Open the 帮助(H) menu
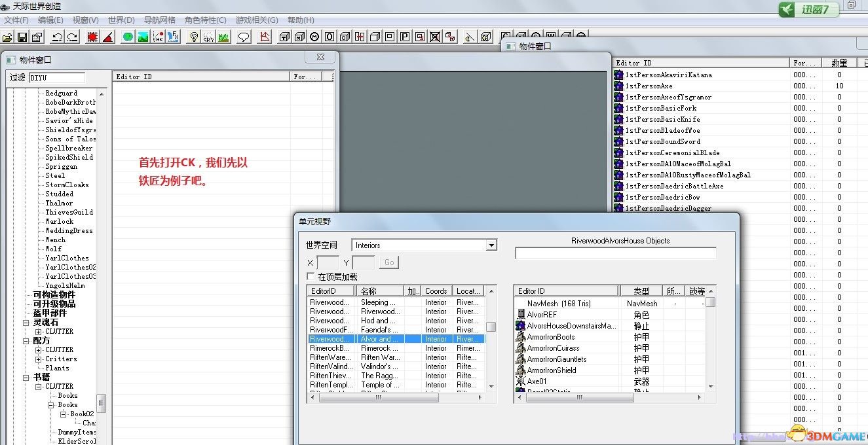This screenshot has height=445, width=868. click(301, 20)
